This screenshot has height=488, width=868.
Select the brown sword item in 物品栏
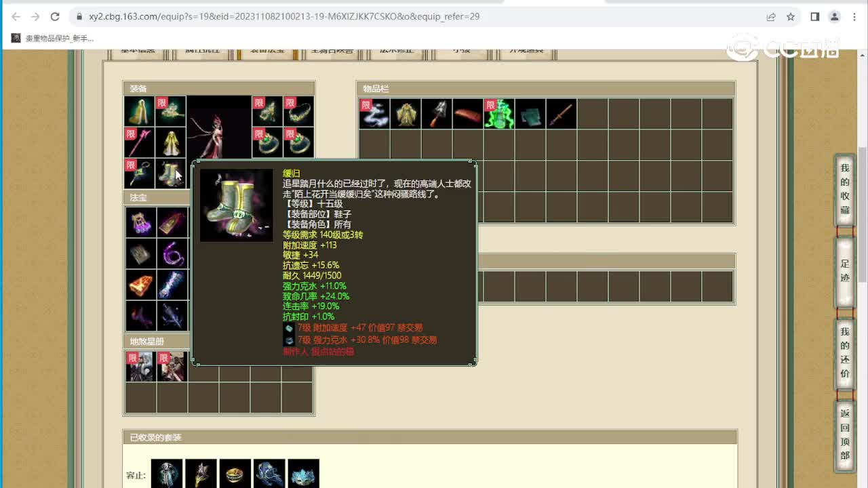coord(561,114)
